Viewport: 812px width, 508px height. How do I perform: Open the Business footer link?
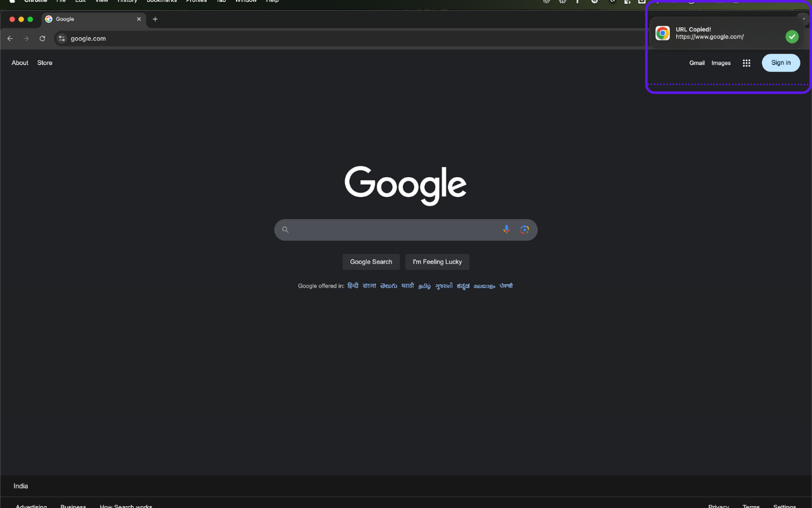74,506
